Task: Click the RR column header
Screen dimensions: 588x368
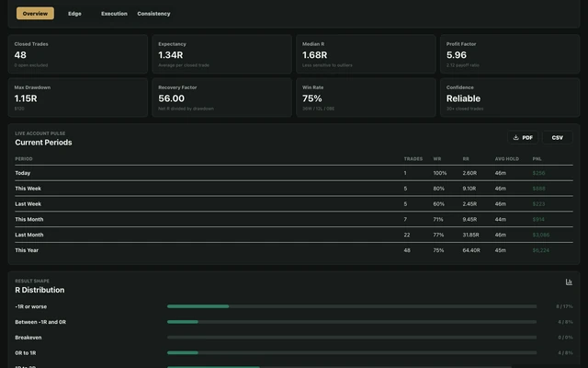Action: pyautogui.click(x=466, y=159)
